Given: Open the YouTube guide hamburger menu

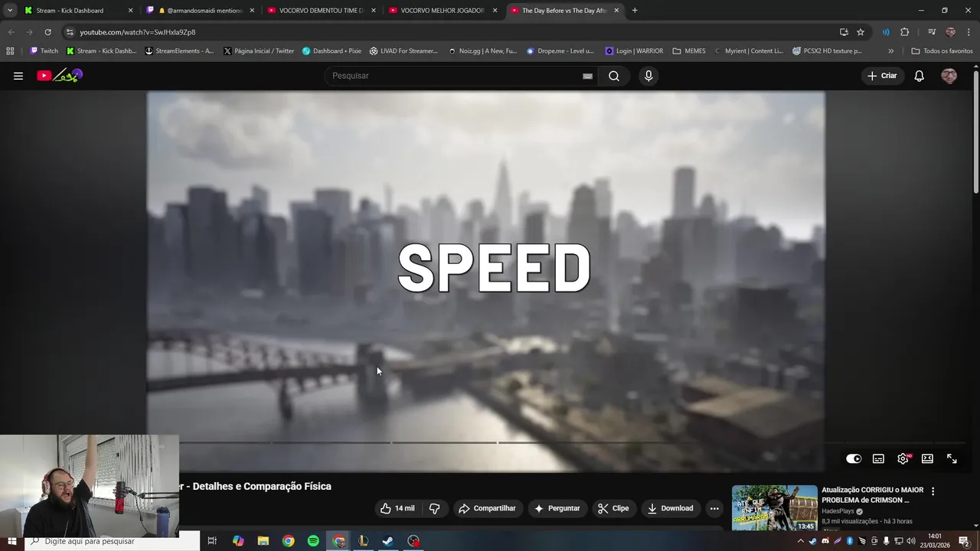Looking at the screenshot, I should pyautogui.click(x=18, y=76).
